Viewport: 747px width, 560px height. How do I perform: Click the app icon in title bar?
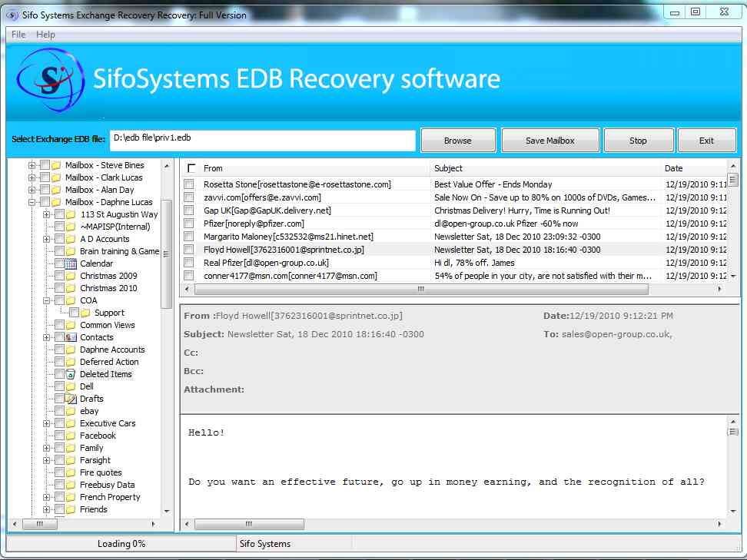pos(12,15)
